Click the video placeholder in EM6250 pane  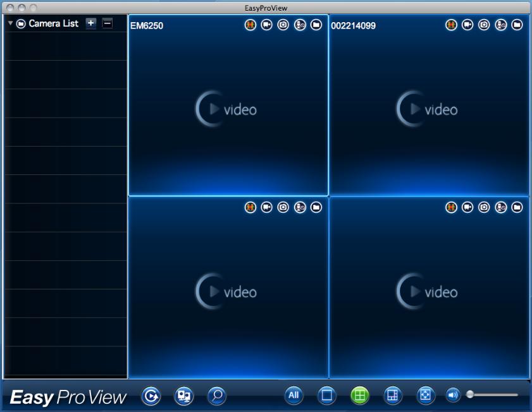[x=226, y=109]
